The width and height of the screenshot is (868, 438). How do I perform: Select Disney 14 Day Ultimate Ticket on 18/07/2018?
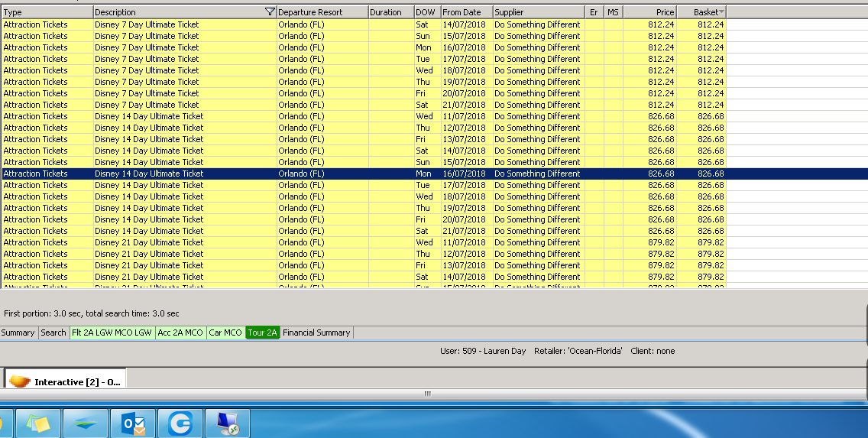pyautogui.click(x=364, y=196)
